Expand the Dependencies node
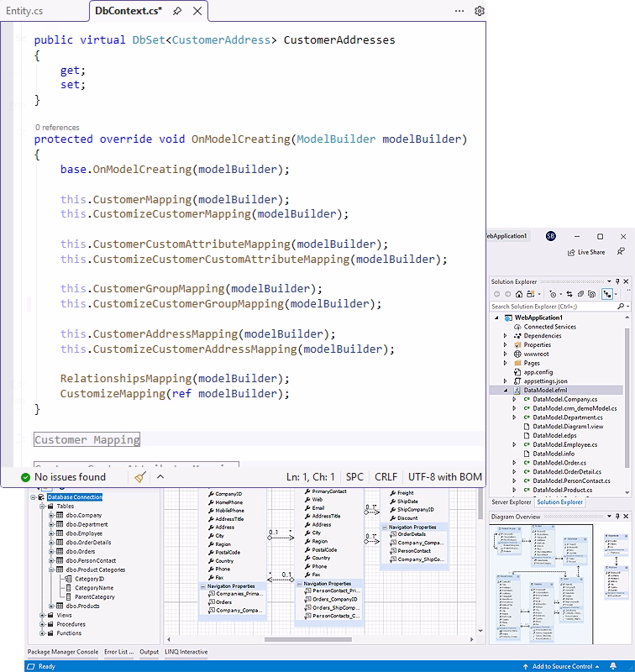The width and height of the screenshot is (635, 672). pyautogui.click(x=506, y=336)
